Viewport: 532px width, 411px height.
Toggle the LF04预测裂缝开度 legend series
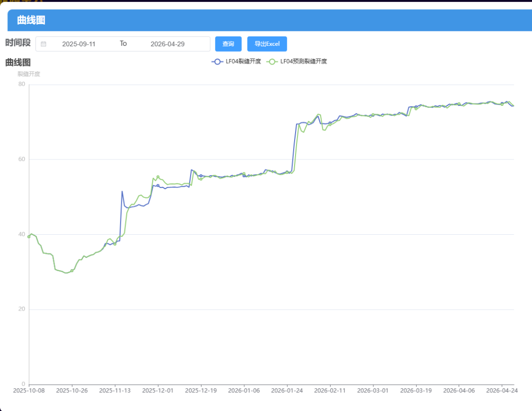pos(297,62)
